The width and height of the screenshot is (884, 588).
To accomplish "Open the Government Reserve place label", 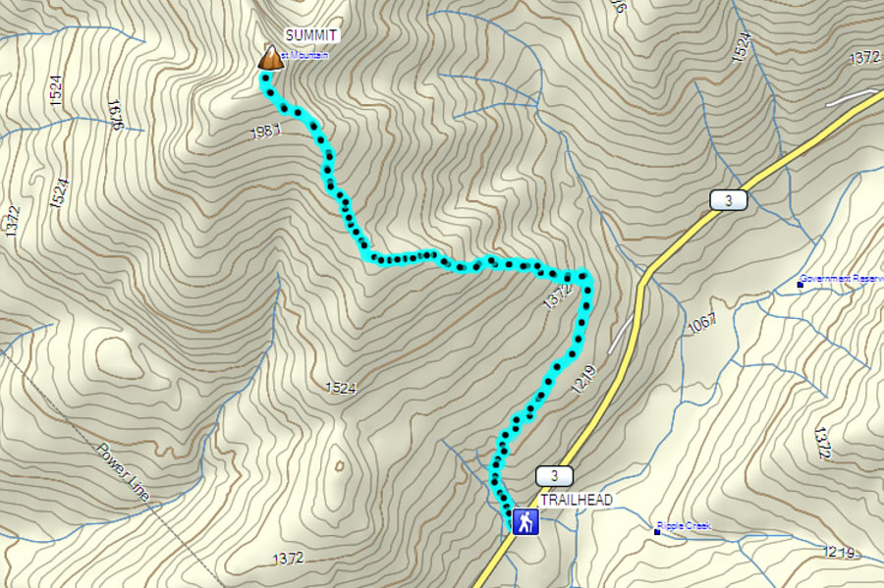I will (x=842, y=278).
